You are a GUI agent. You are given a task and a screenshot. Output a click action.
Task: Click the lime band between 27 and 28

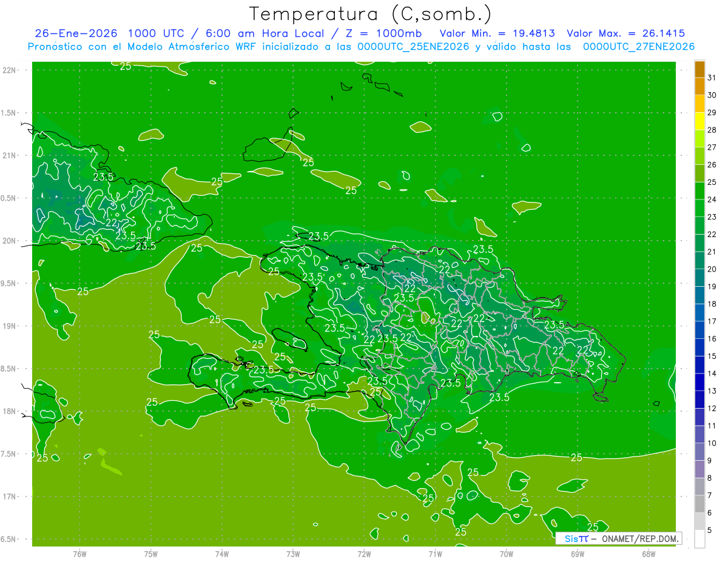coord(699,139)
